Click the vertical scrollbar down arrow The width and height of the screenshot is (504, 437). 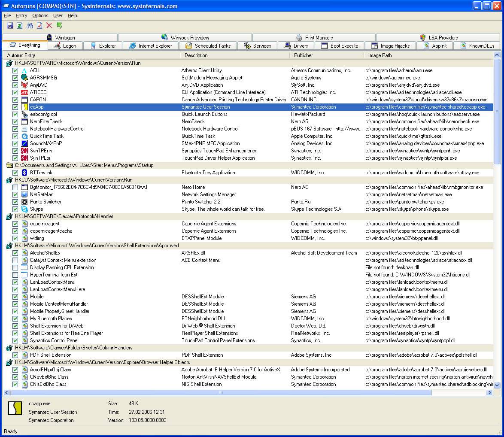click(497, 385)
